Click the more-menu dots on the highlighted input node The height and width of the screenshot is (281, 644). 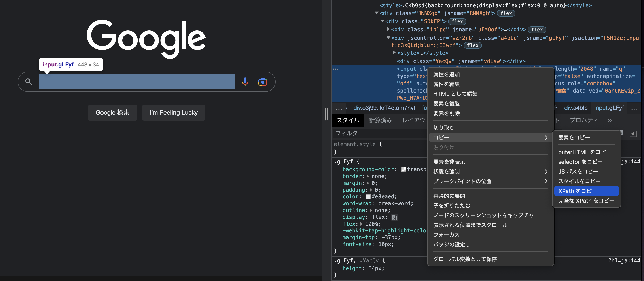tap(336, 69)
